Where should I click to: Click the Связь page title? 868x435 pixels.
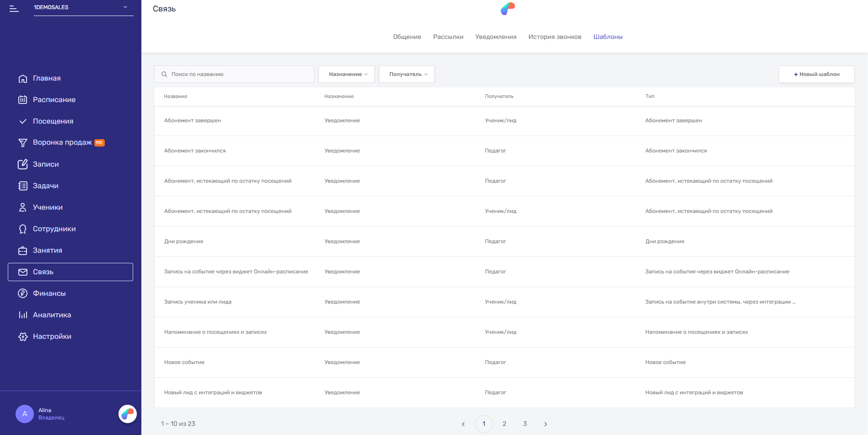click(x=164, y=9)
